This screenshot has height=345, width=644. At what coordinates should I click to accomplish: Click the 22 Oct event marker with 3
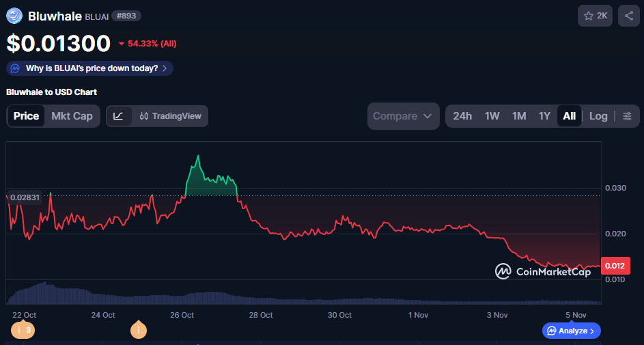click(x=23, y=330)
